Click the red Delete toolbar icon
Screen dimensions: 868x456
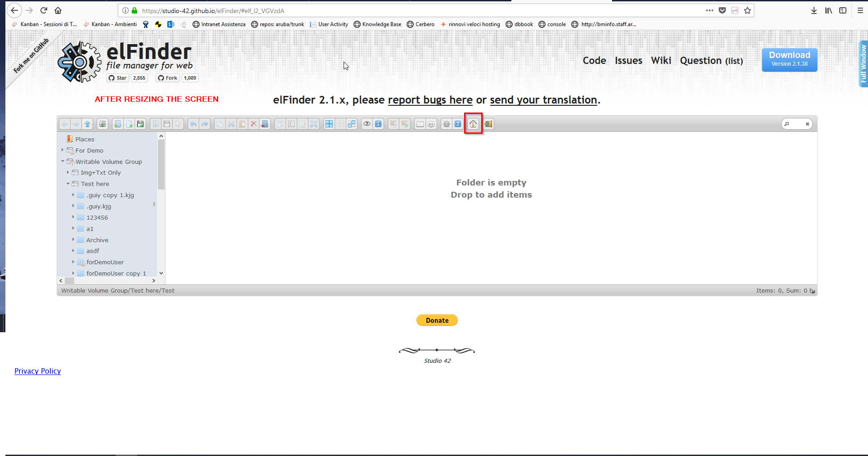click(254, 124)
